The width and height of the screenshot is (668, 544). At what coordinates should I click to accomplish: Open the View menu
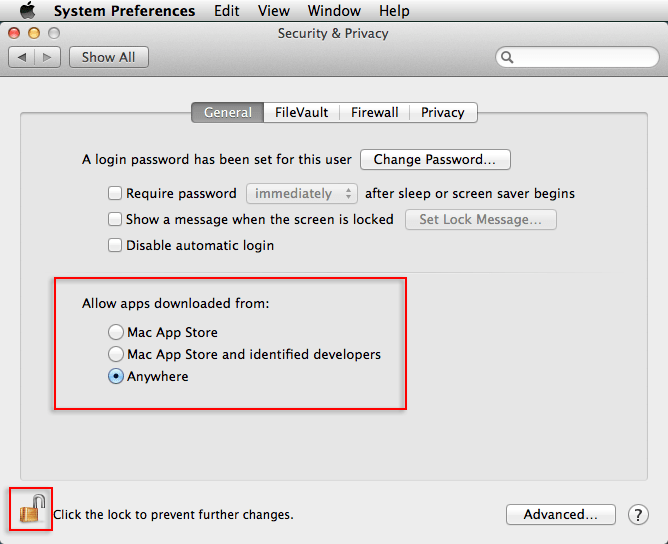point(273,11)
